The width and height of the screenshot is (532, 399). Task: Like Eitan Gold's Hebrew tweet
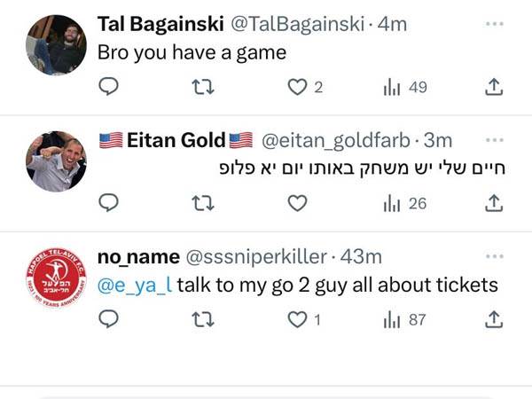(298, 203)
